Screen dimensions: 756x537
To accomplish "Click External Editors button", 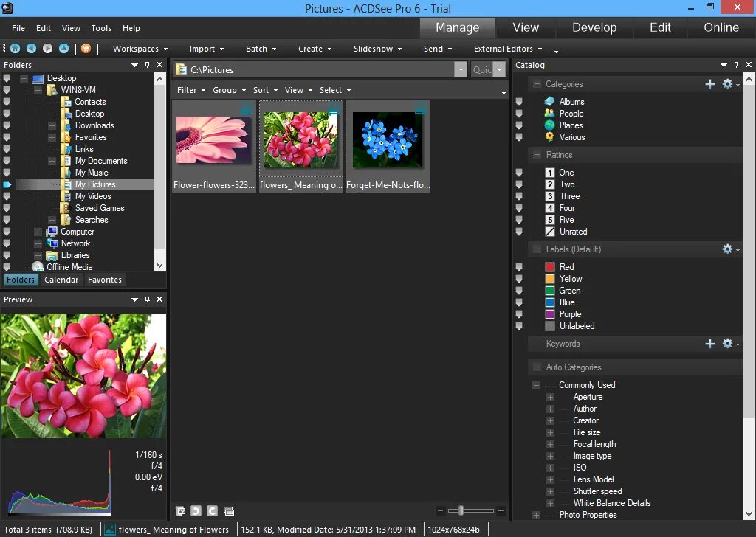I will 508,49.
